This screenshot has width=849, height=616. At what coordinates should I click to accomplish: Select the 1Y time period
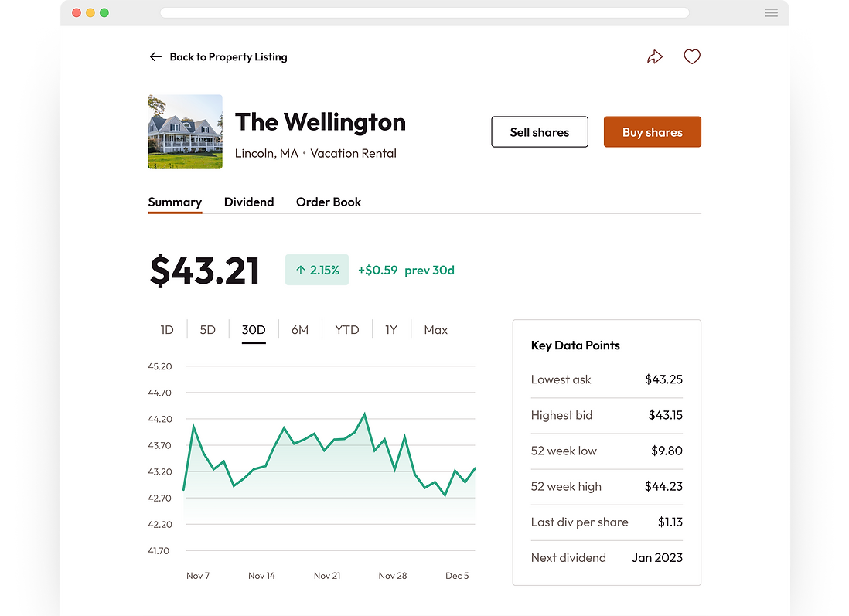pyautogui.click(x=390, y=329)
